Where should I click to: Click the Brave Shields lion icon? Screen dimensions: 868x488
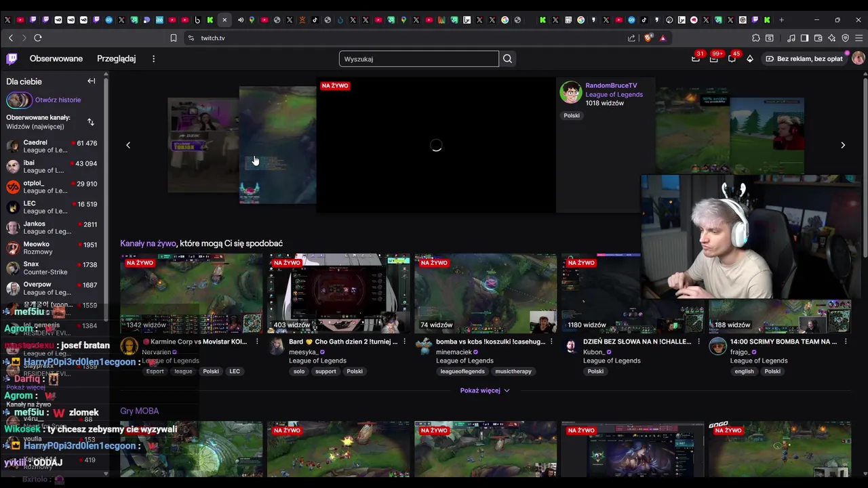click(648, 38)
